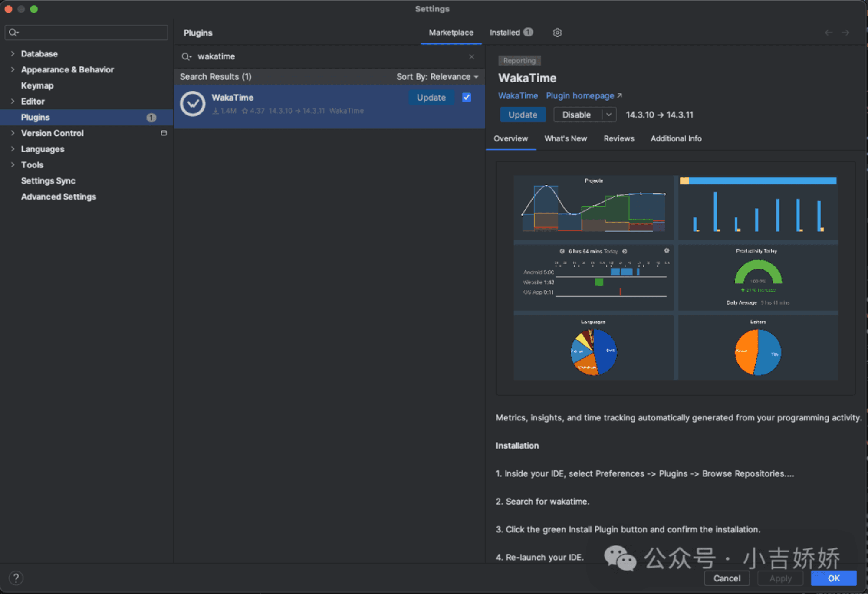Viewport: 868px width, 594px height.
Task: Open the Disable button dropdown arrow
Action: (x=609, y=115)
